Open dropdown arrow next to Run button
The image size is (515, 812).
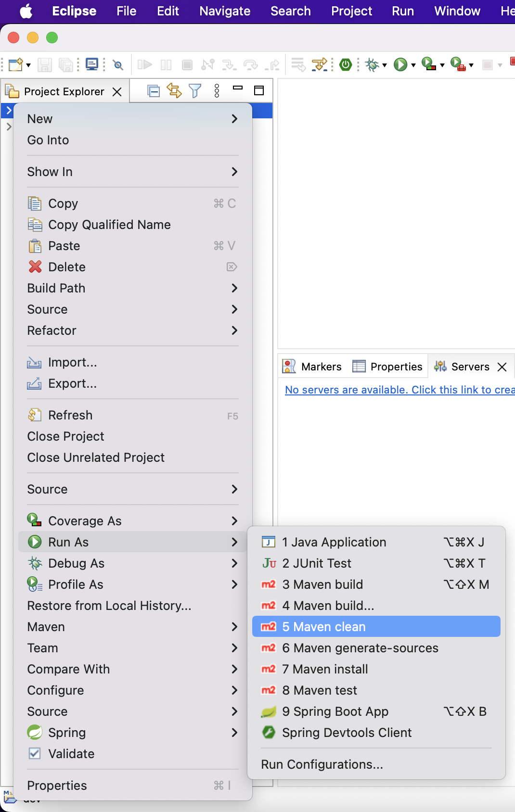click(x=413, y=65)
